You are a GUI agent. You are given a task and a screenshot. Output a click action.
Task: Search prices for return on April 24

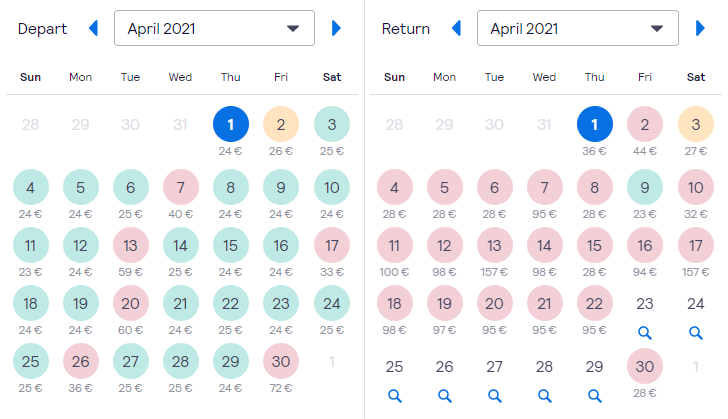pos(696,333)
